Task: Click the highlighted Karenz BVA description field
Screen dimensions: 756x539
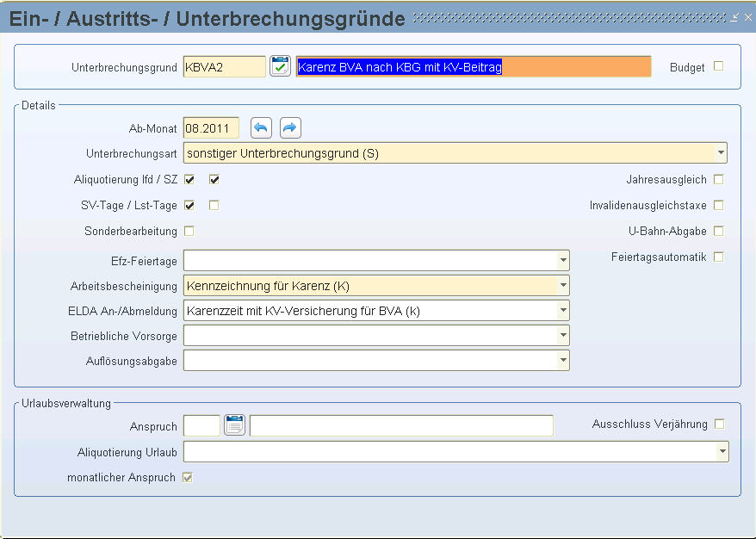Action: [474, 67]
